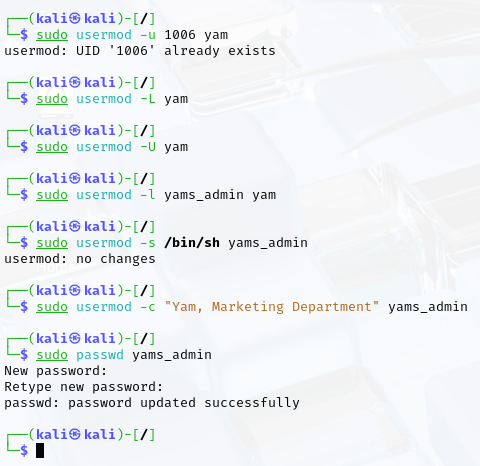
Task: Click the dollar sign of the empty bottom prompt
Action: (24, 450)
